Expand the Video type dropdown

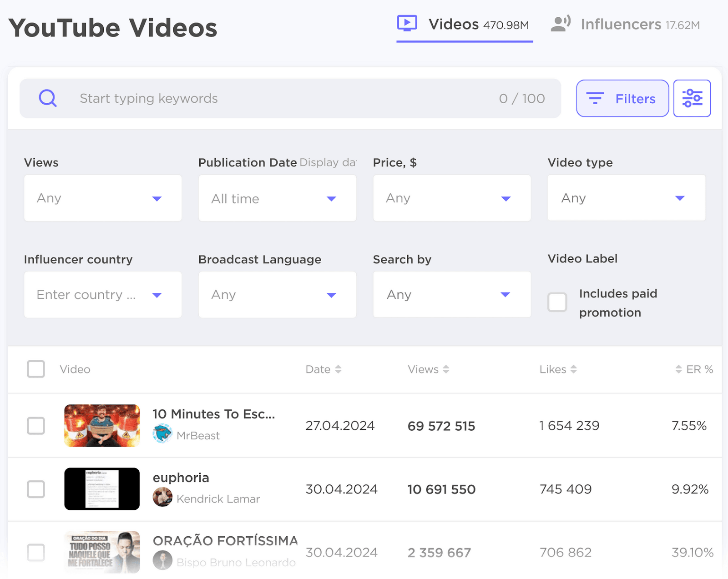click(x=626, y=198)
